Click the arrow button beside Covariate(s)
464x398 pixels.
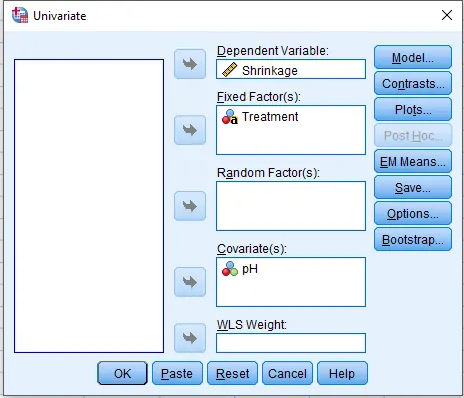pos(190,282)
